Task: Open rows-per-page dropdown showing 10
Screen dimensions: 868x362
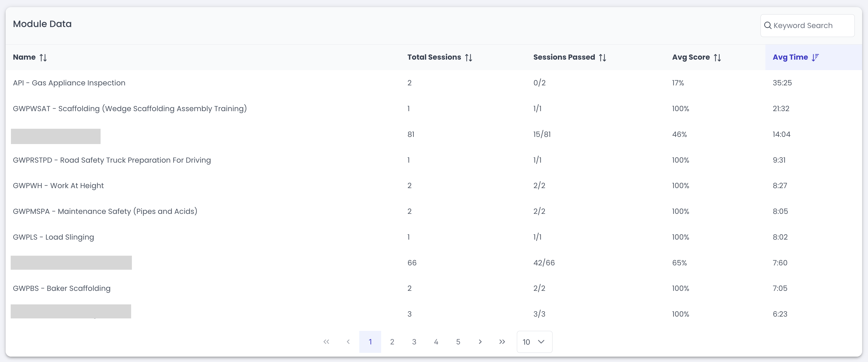Action: pyautogui.click(x=534, y=342)
